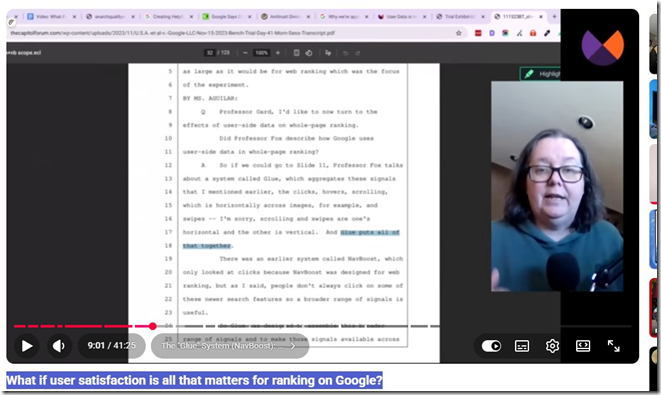This screenshot has height=395, width=661.
Task: Bookmark the page with the star icon
Action: (x=459, y=33)
